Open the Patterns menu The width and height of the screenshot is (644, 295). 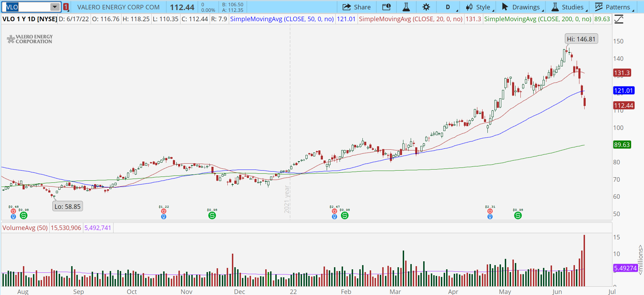point(614,7)
